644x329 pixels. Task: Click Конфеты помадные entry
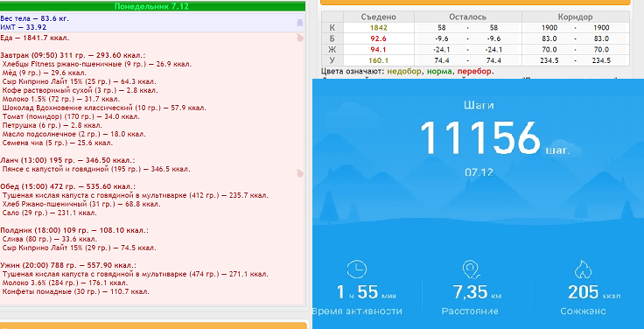pos(75,291)
